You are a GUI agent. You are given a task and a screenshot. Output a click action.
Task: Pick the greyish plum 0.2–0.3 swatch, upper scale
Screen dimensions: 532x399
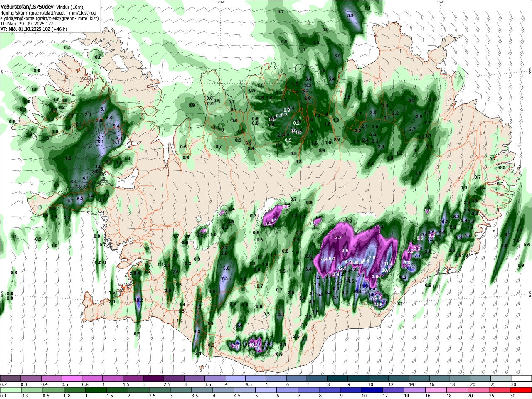pyautogui.click(x=10, y=378)
